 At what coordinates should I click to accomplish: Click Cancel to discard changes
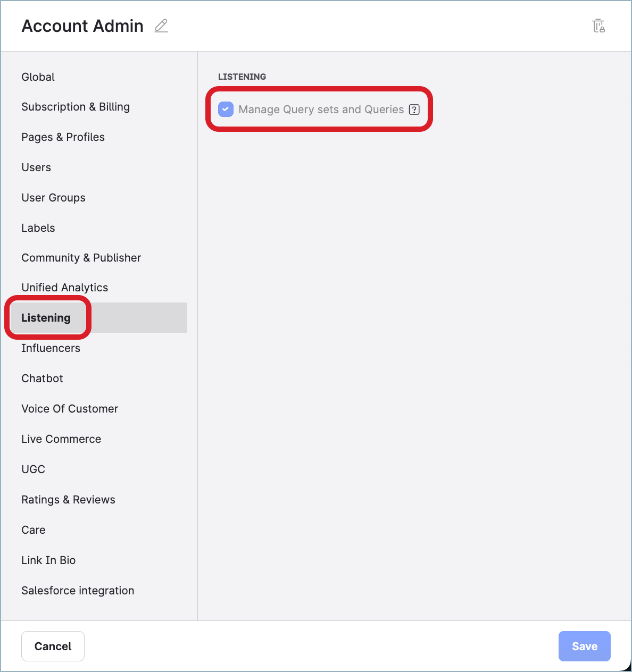(53, 646)
